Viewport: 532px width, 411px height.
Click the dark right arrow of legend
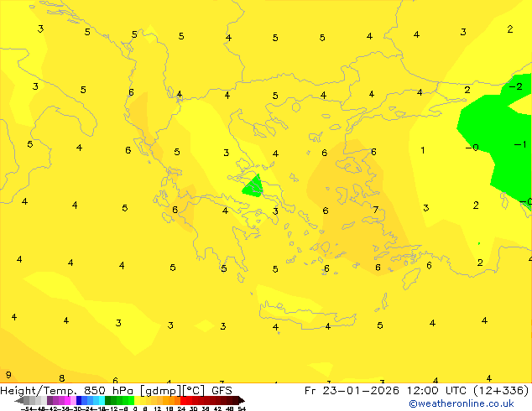(x=242, y=401)
